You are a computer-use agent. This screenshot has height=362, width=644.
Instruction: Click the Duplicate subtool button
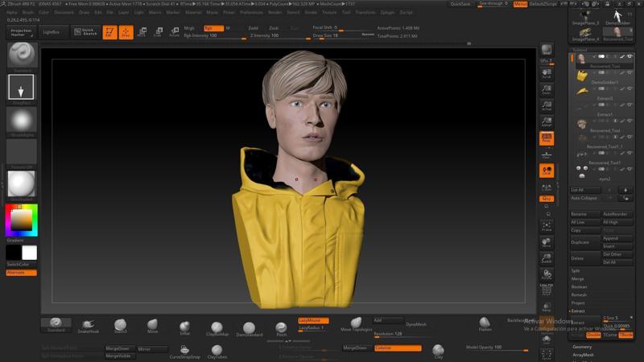coord(580,242)
